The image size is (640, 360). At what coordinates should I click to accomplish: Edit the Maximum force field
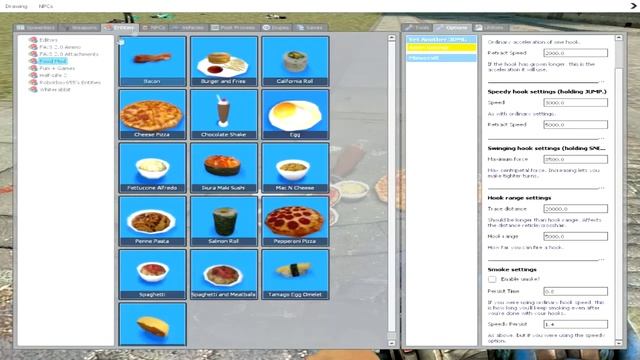coord(576,159)
